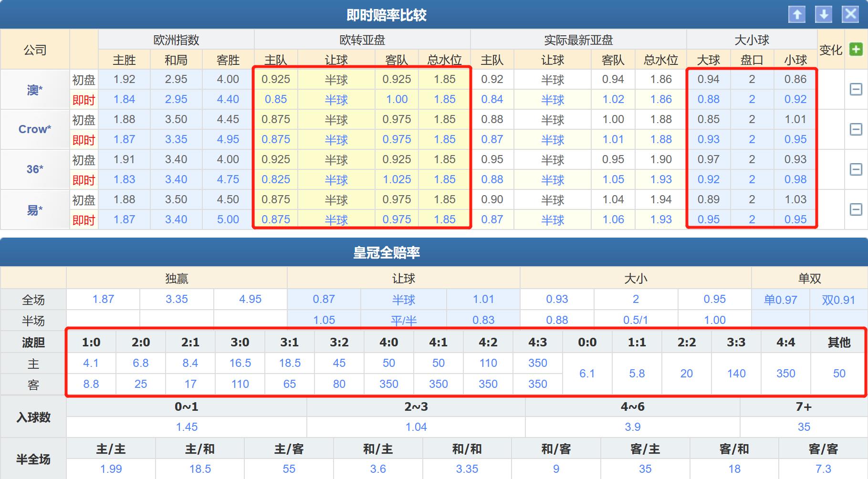This screenshot has height=479, width=868.
Task: Click the up arrow icon in header
Action: [797, 14]
